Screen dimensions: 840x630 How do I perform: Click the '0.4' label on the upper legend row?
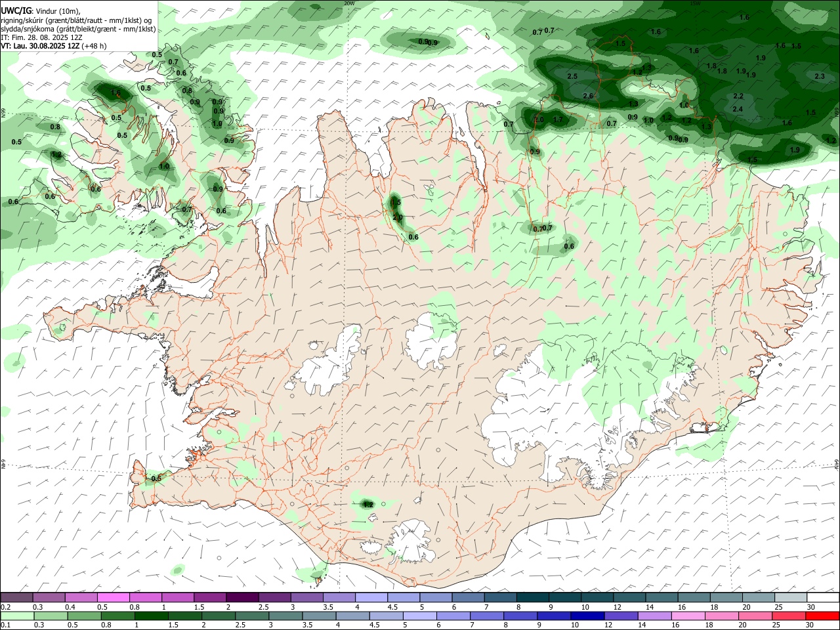70,608
